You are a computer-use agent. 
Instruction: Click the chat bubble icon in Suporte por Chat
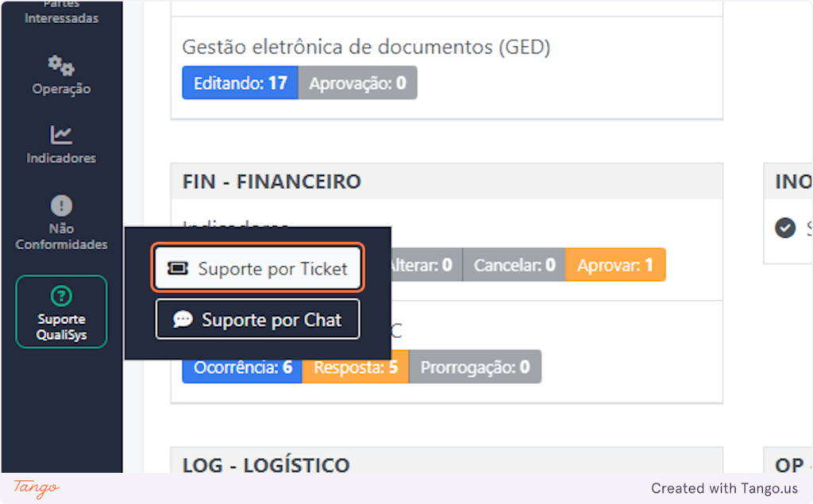point(183,320)
